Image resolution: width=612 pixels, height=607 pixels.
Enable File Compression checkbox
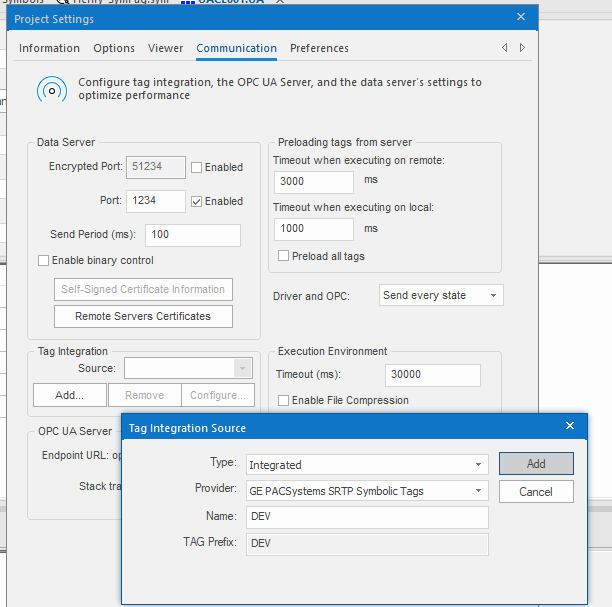coord(284,400)
